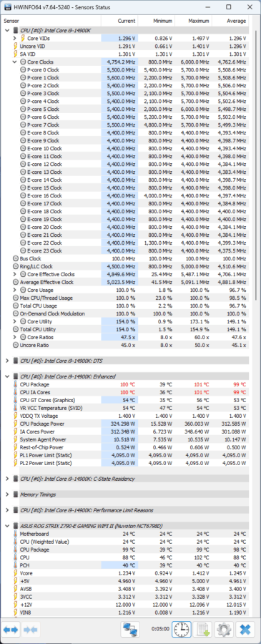The width and height of the screenshot is (261, 644).
Task: Expand the Memory Timings section
Action: 7,494
